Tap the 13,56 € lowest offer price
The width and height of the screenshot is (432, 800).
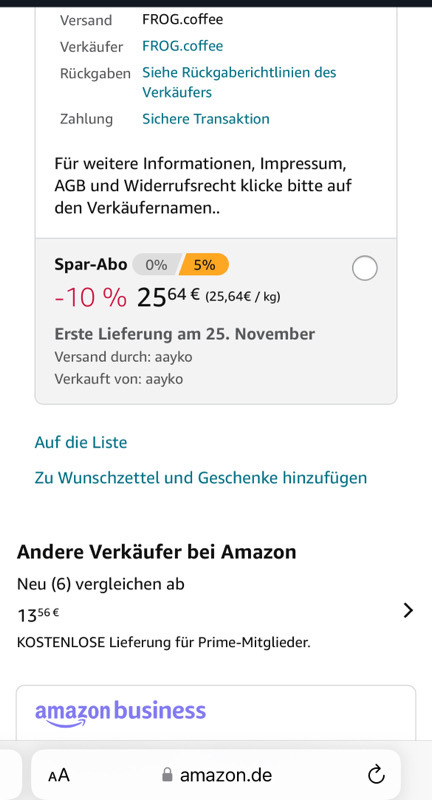pos(38,614)
